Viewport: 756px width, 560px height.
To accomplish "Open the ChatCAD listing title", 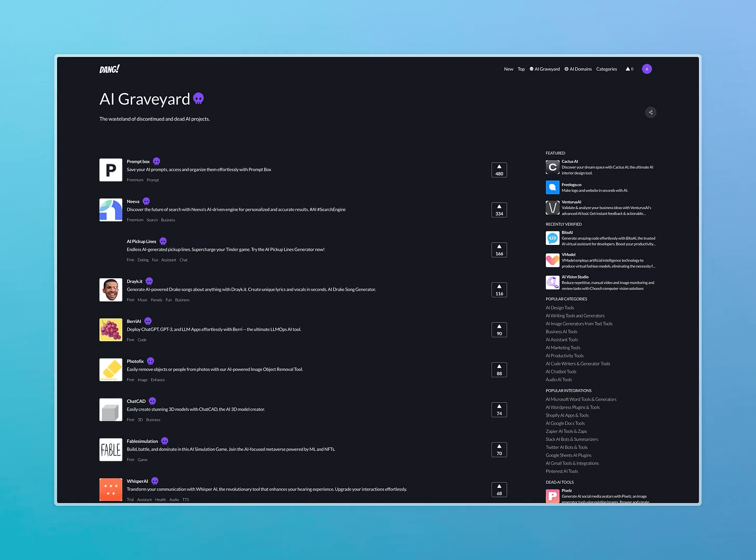I will 136,401.
